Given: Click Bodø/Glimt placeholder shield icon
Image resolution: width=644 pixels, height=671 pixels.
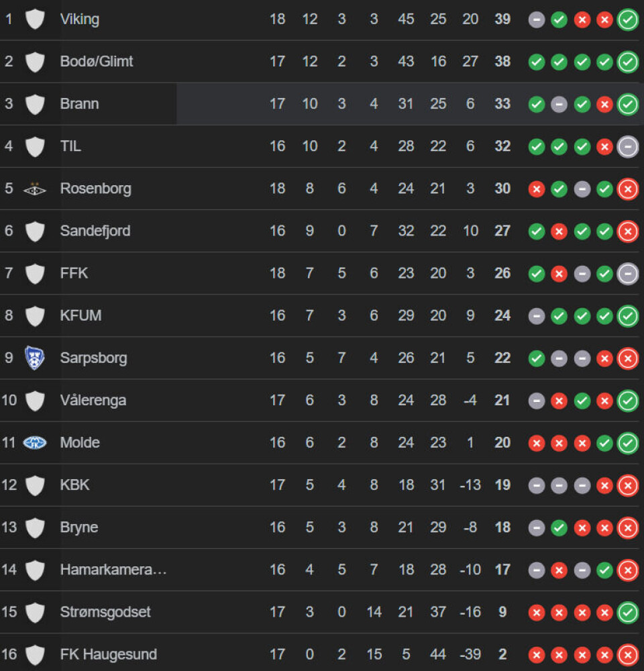Looking at the screenshot, I should [35, 62].
